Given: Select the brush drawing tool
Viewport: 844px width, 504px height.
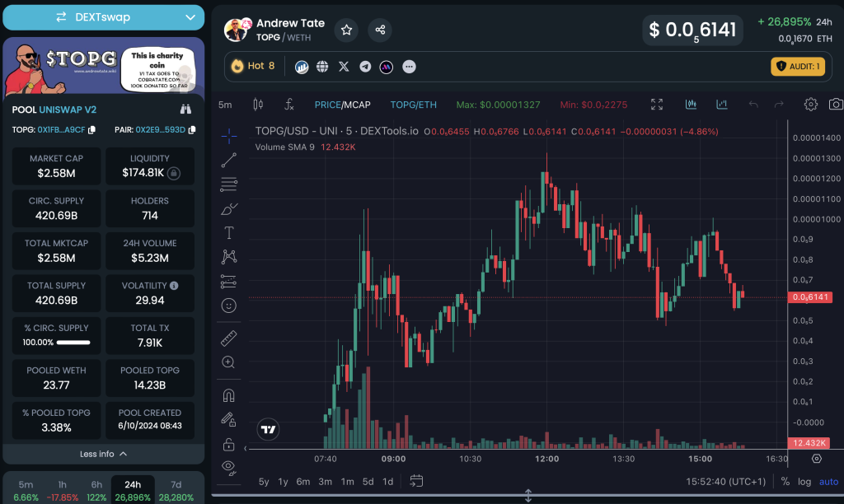Looking at the screenshot, I should click(x=229, y=208).
